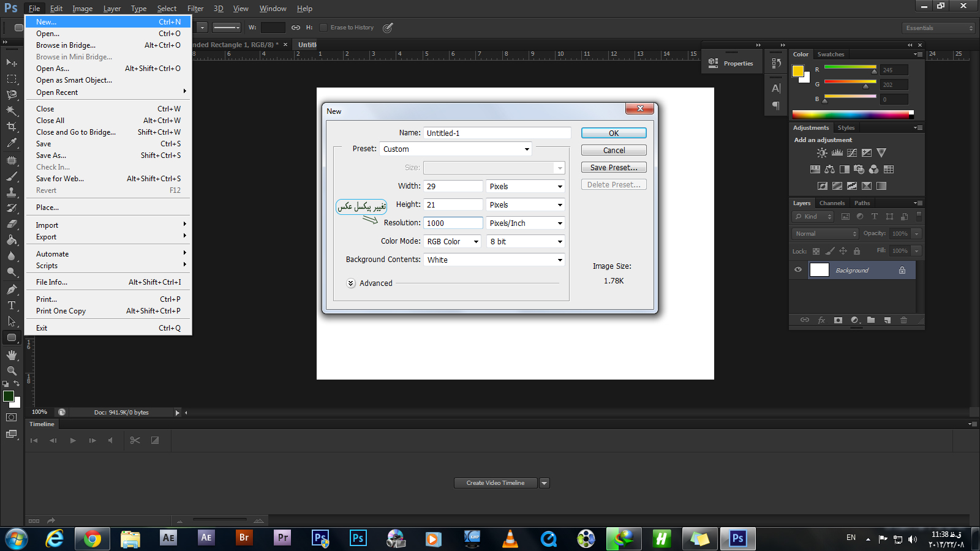Toggle lock image pixels
Image resolution: width=980 pixels, height=551 pixels.
[x=829, y=251]
